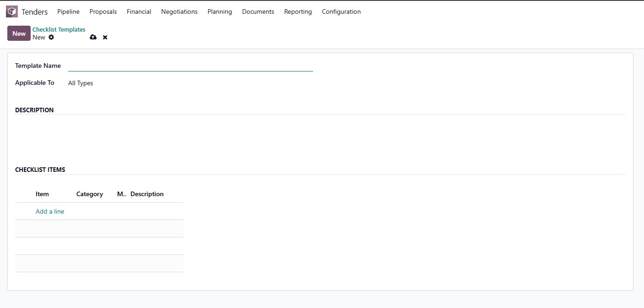Viewport: 644px width, 308px height.
Task: Open the Financial menu
Action: click(x=139, y=11)
